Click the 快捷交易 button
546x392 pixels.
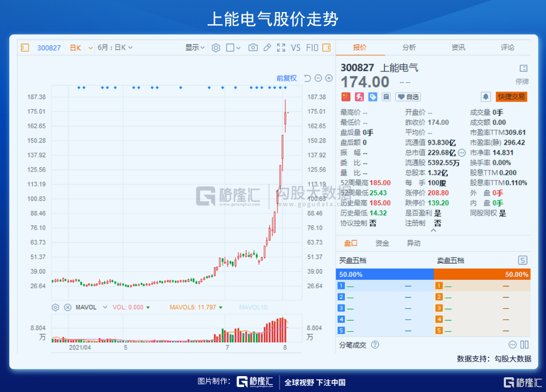pyautogui.click(x=511, y=97)
